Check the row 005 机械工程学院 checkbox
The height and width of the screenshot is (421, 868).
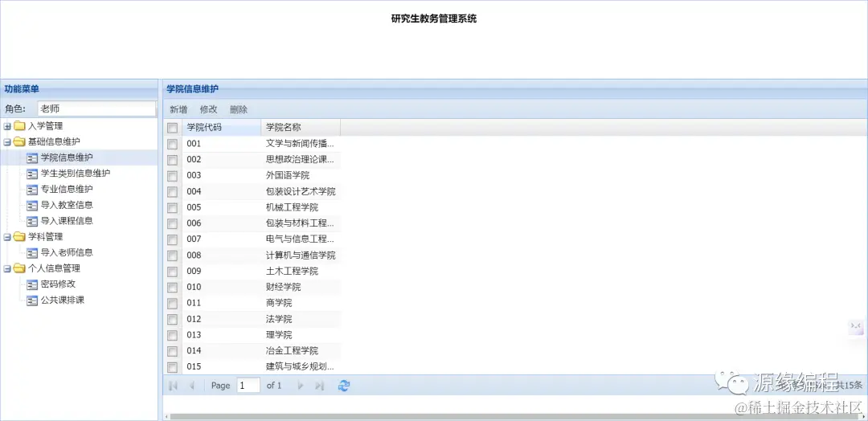click(172, 207)
